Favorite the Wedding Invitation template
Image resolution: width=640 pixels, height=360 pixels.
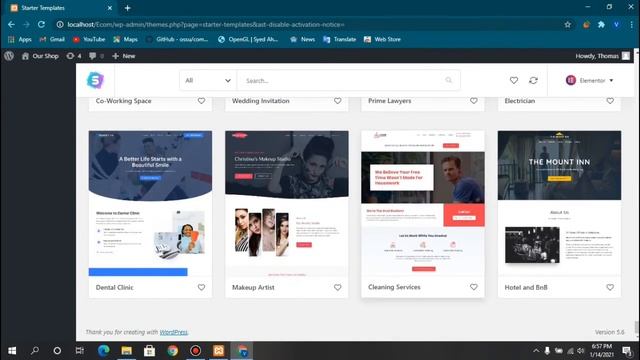point(338,101)
